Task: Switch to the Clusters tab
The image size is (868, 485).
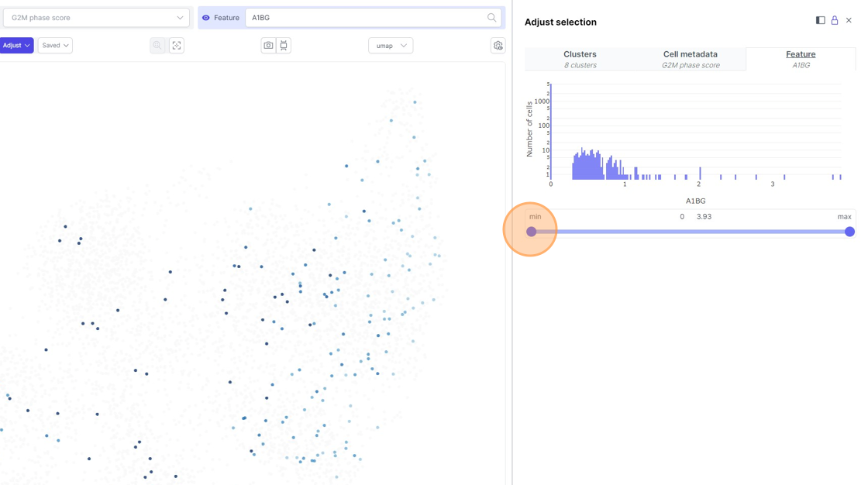Action: pyautogui.click(x=580, y=59)
